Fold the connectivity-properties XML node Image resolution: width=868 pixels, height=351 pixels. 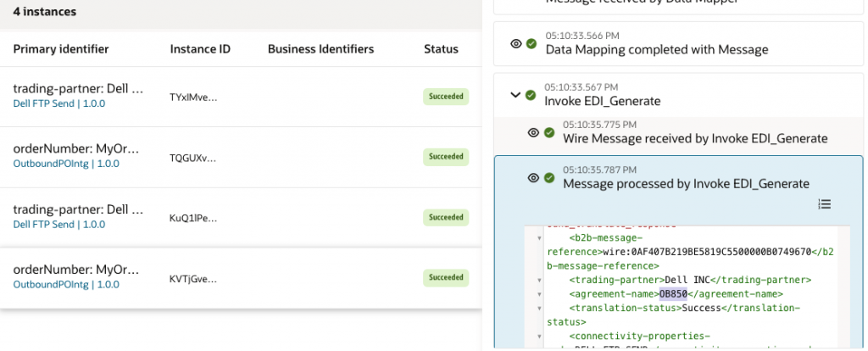coord(540,336)
